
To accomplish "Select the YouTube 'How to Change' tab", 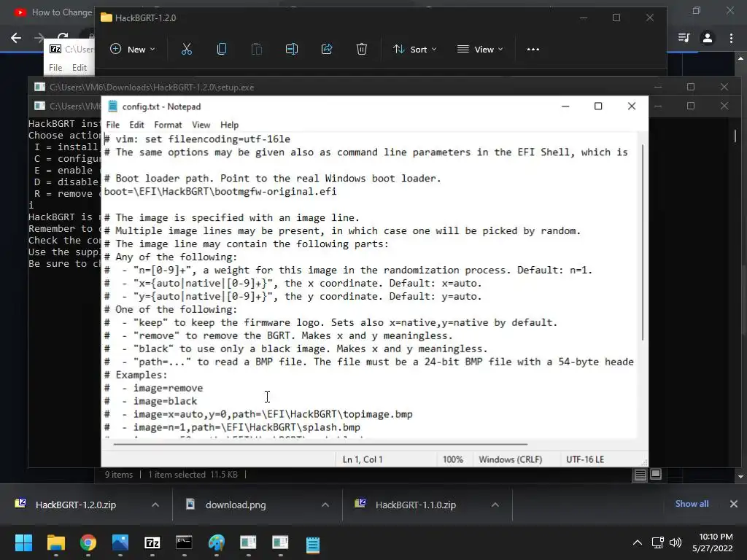I will (52, 12).
